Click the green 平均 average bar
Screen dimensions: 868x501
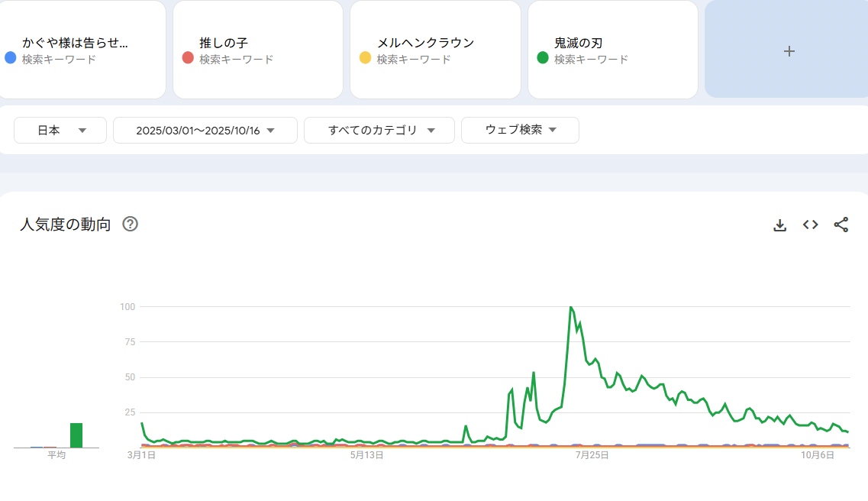click(76, 435)
